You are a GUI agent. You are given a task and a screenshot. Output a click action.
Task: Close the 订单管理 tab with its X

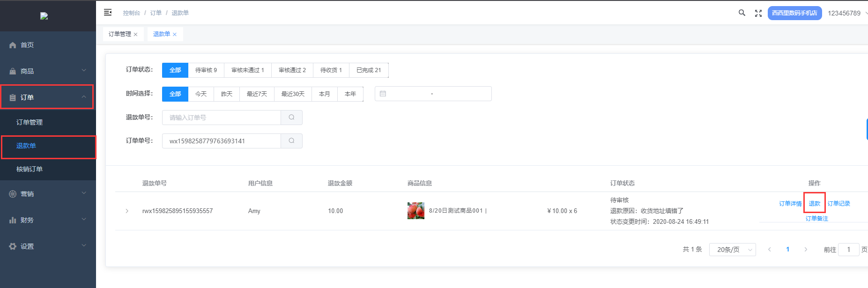pos(136,35)
